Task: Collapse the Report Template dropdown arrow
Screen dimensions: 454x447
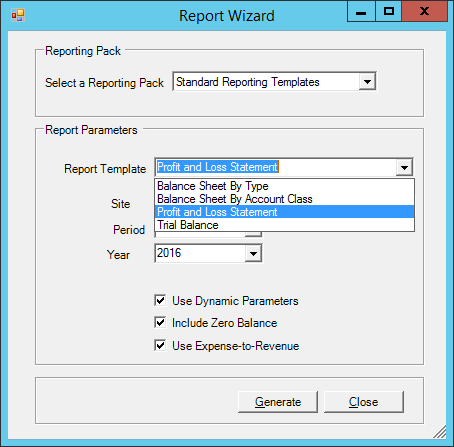Action: (404, 167)
